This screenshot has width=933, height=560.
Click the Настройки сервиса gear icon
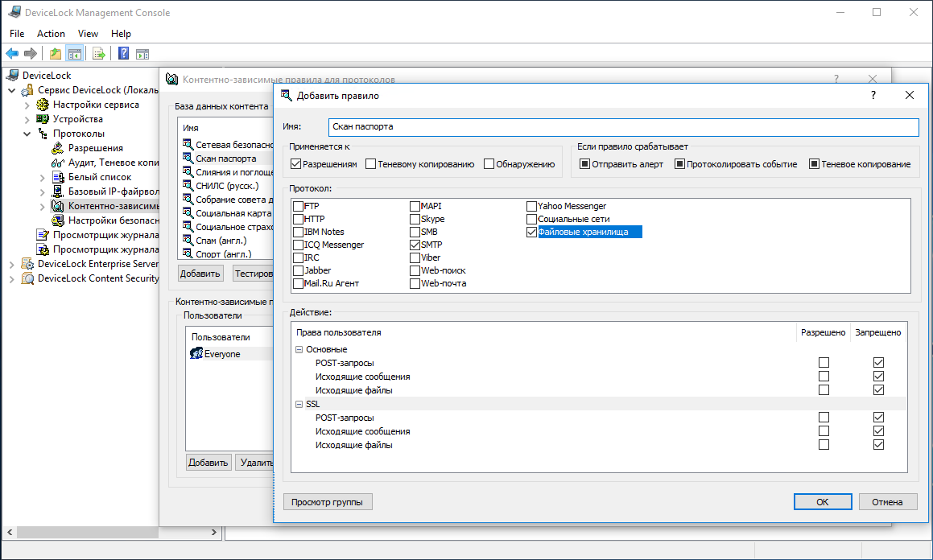click(x=42, y=105)
